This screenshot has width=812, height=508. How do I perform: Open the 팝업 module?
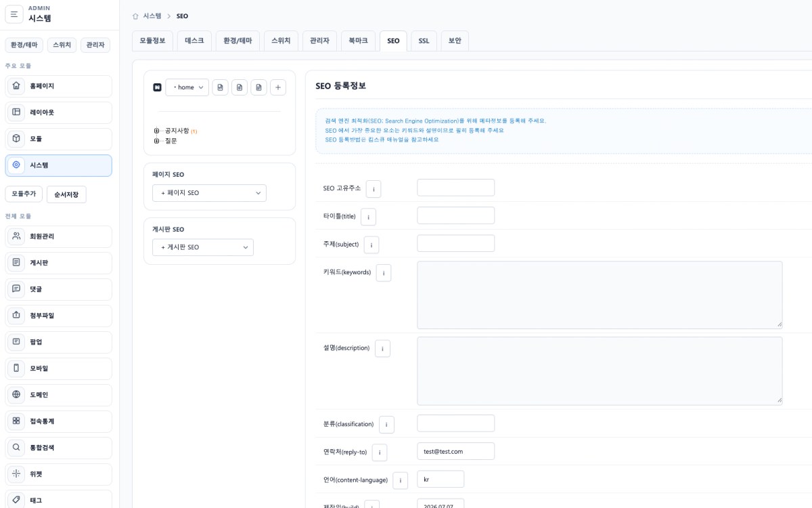(x=58, y=342)
